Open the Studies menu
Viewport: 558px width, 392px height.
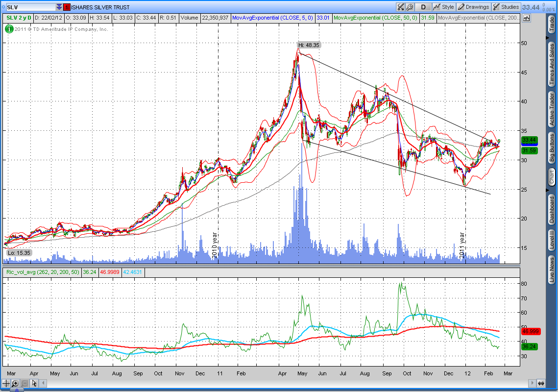[x=506, y=7]
